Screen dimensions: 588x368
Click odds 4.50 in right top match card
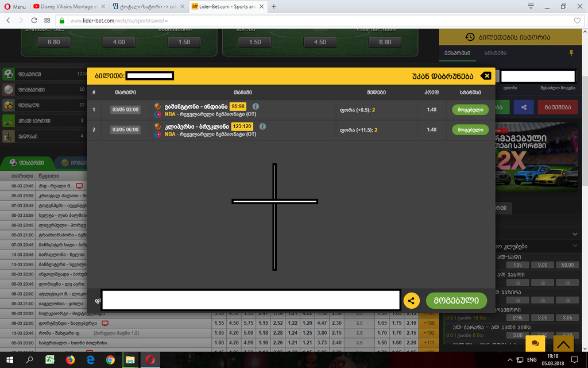[320, 42]
